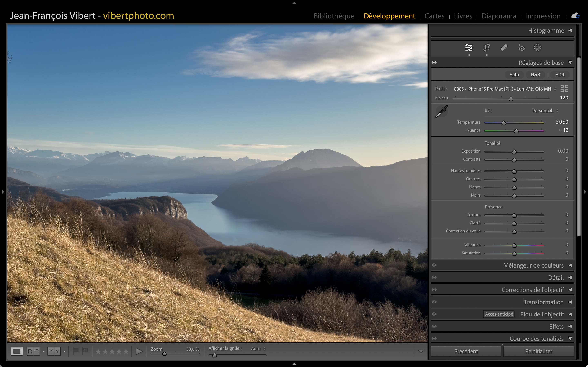Click the Réinitialiser button

(538, 351)
